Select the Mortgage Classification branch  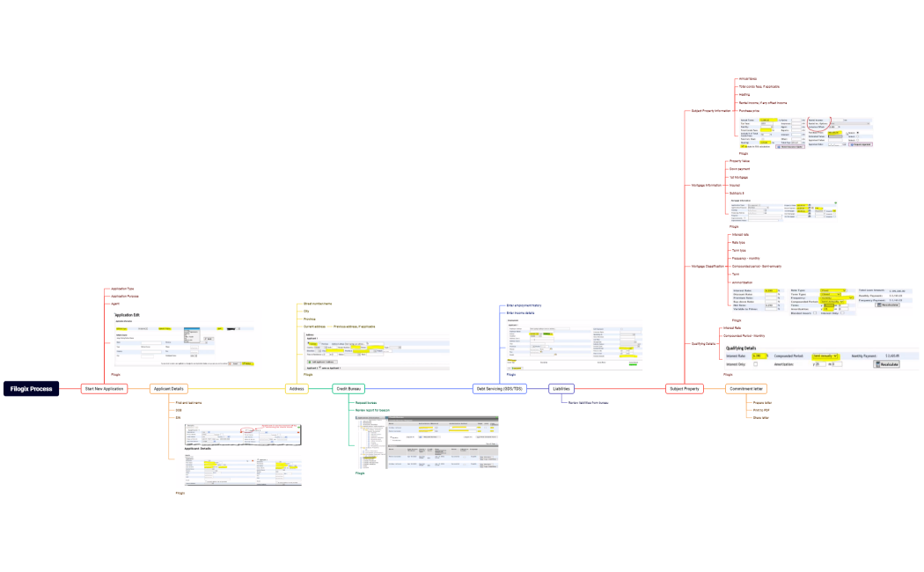708,266
